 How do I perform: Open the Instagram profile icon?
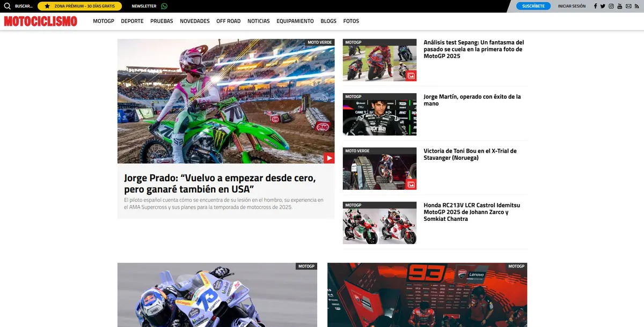tap(611, 6)
